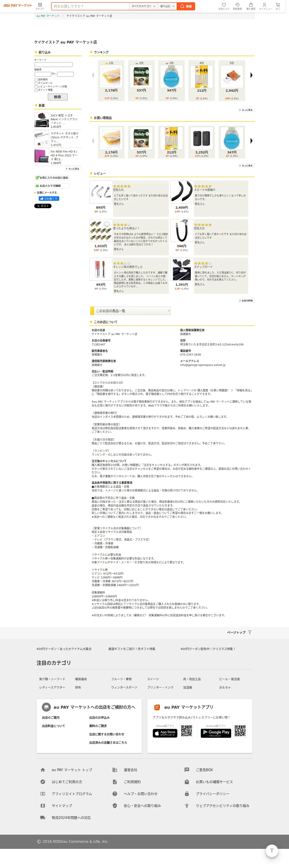This screenshot has width=289, height=868.
Task: Open プリンター・インク category
Action: (160, 687)
